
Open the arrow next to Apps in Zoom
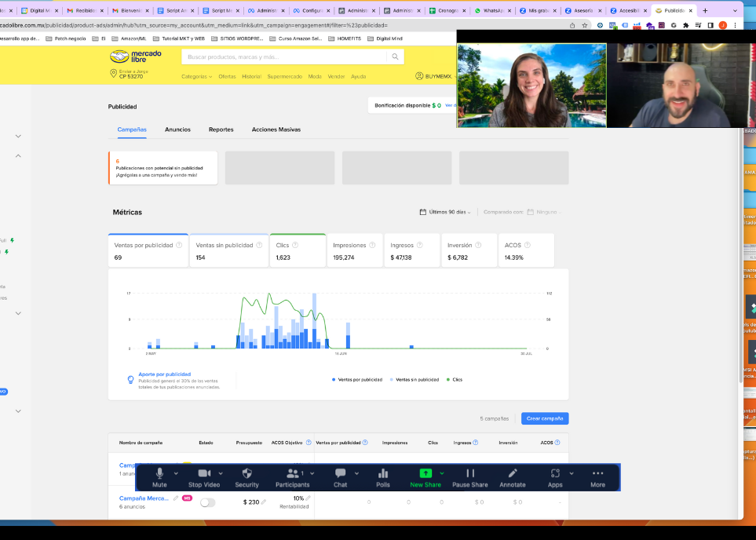(572, 473)
